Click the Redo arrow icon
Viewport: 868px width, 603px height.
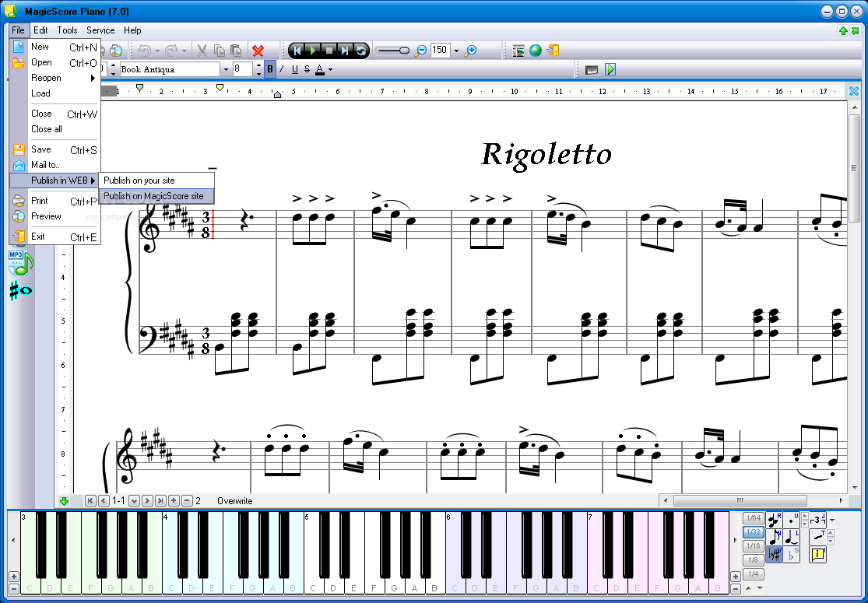(171, 51)
